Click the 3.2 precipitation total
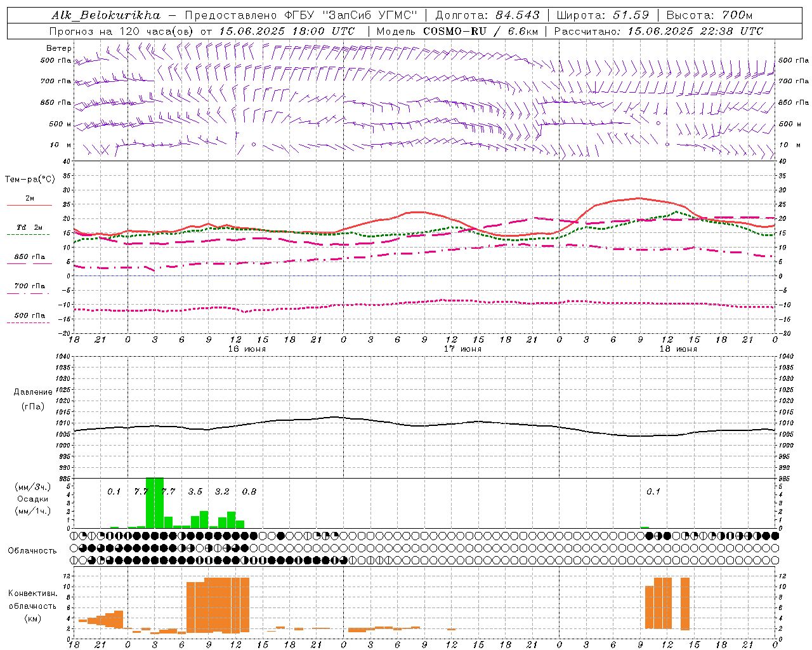This screenshot has width=812, height=650. click(x=222, y=492)
